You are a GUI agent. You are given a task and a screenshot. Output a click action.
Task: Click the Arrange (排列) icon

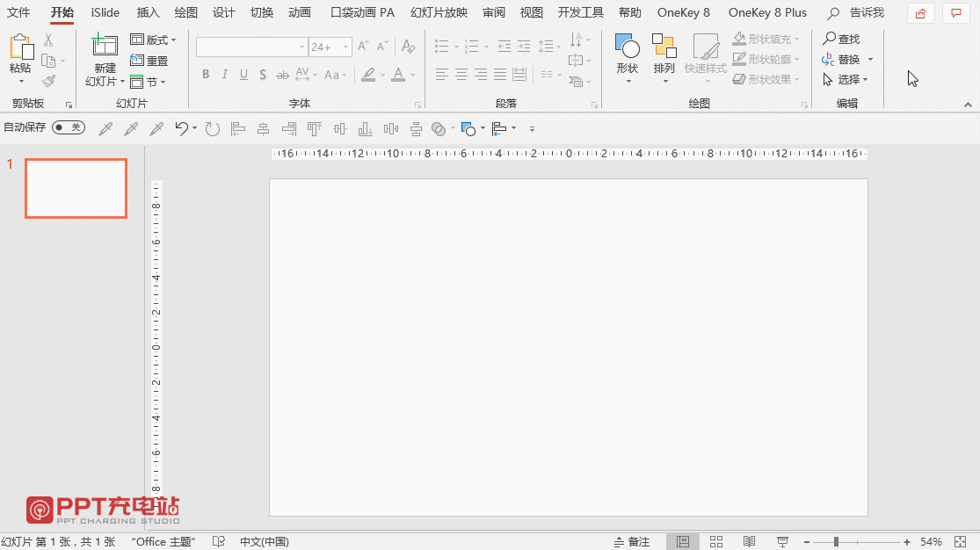pyautogui.click(x=664, y=47)
